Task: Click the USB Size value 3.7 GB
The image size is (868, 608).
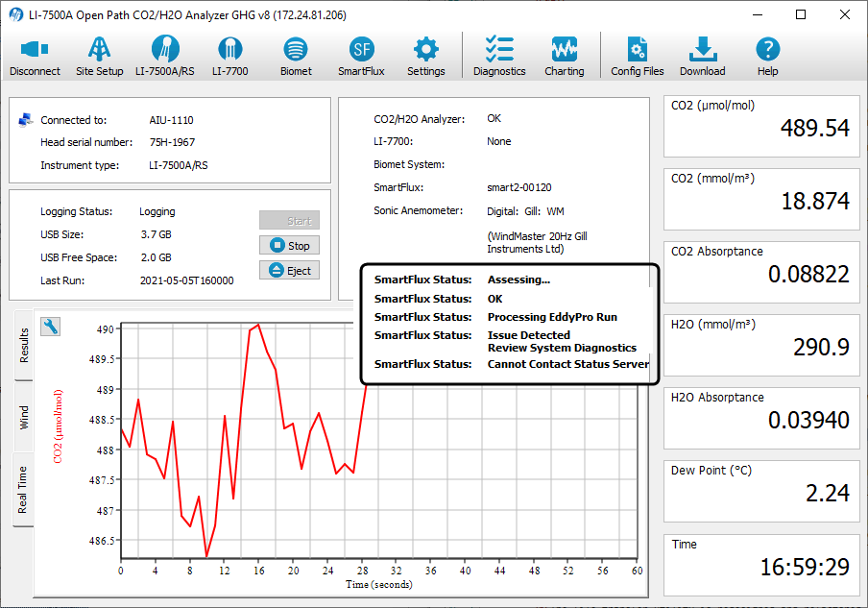Action: pyautogui.click(x=157, y=234)
